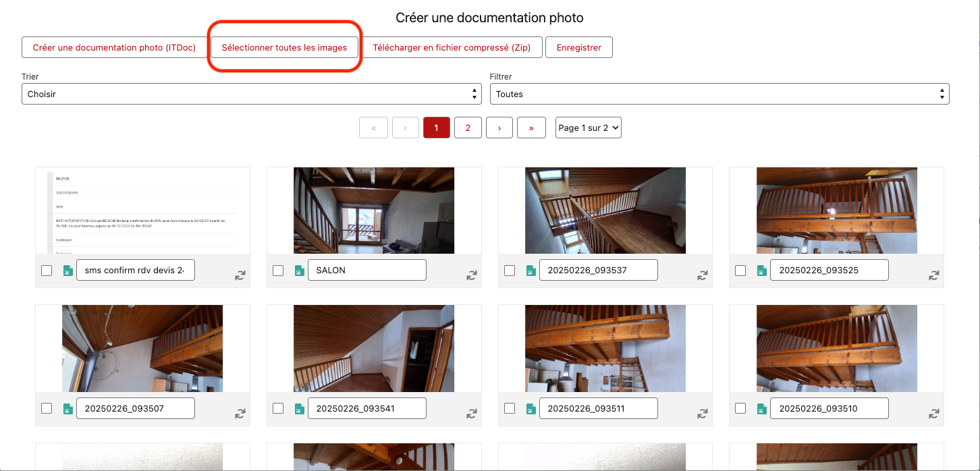Go to next page with single arrow
Viewport: 980px width, 471px height.
point(499,128)
